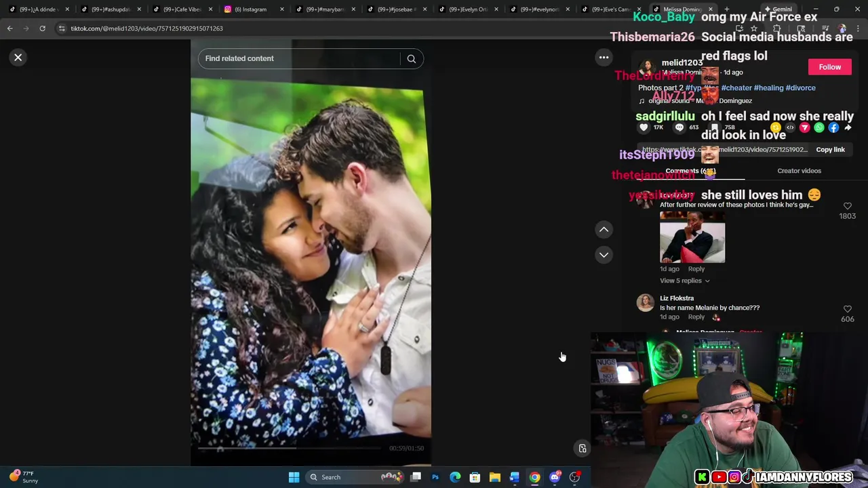Switch to the Creator videos tab

coord(799,171)
